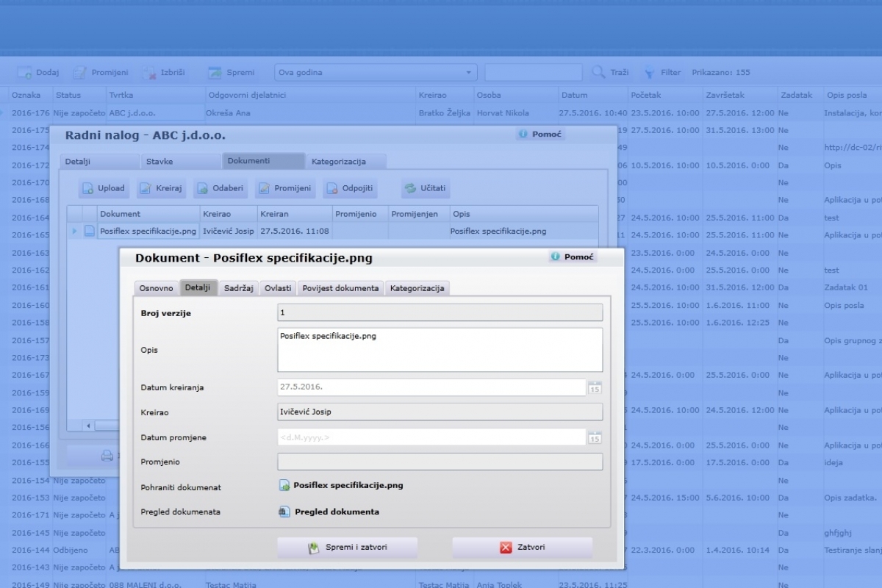Screen dimensions: 882x588
Task: Sort main grid by Oznaka column
Action: [x=30, y=95]
